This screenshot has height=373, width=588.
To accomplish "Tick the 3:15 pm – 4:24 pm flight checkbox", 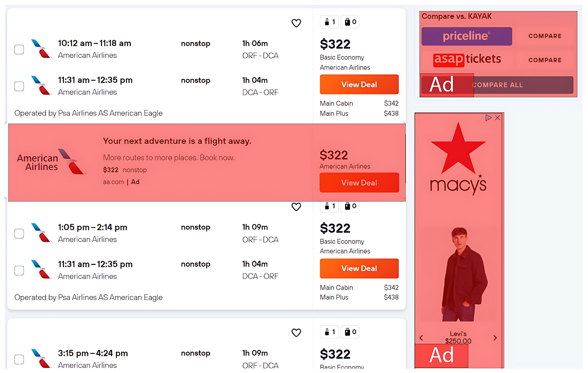I will click(19, 359).
